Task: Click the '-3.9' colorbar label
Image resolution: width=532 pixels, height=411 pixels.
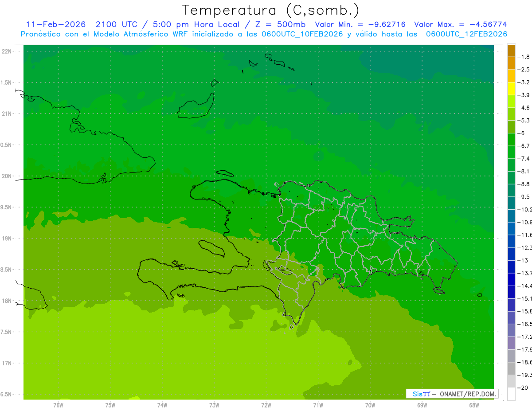Action: coord(524,95)
